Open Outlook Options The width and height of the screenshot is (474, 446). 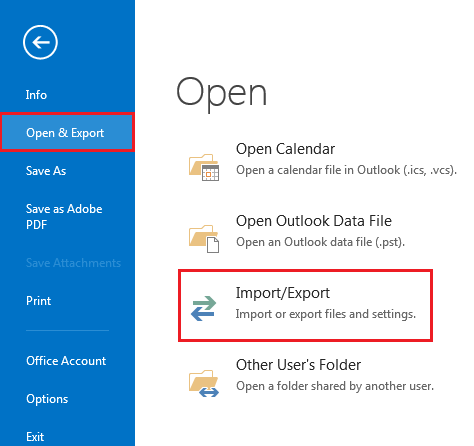click(x=47, y=399)
